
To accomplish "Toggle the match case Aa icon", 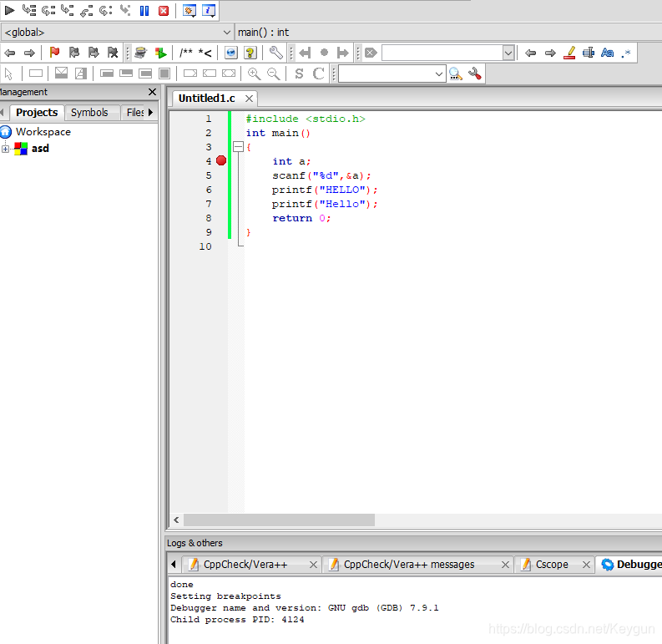I will coord(608,53).
